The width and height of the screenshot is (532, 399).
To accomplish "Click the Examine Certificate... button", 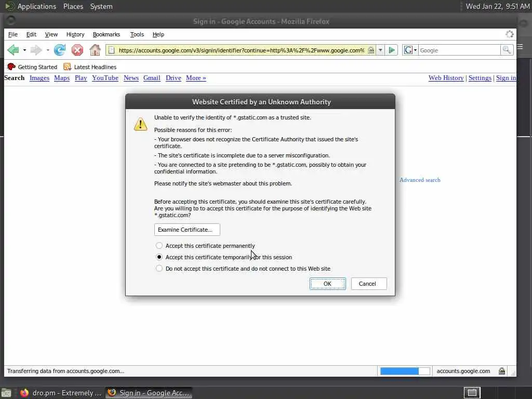I will click(187, 230).
